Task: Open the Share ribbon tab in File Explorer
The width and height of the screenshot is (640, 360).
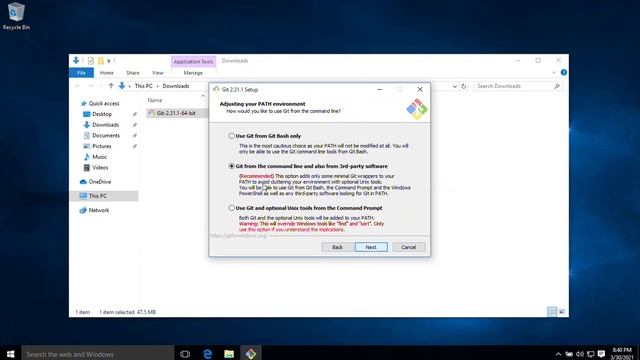Action: tap(133, 73)
